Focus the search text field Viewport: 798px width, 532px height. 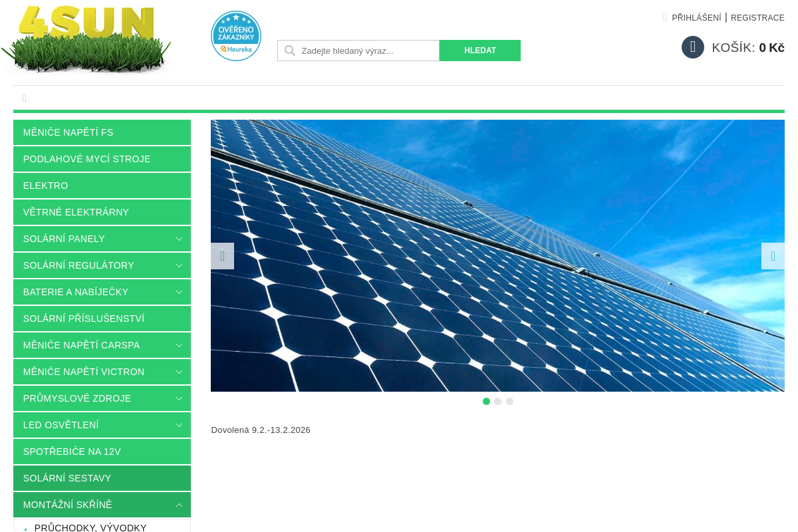[x=368, y=51]
